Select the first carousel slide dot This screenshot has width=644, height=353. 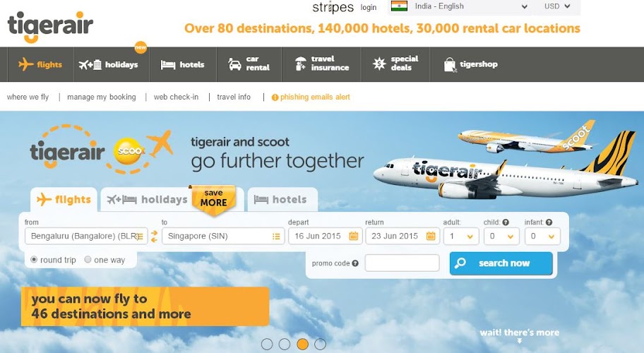tap(267, 344)
